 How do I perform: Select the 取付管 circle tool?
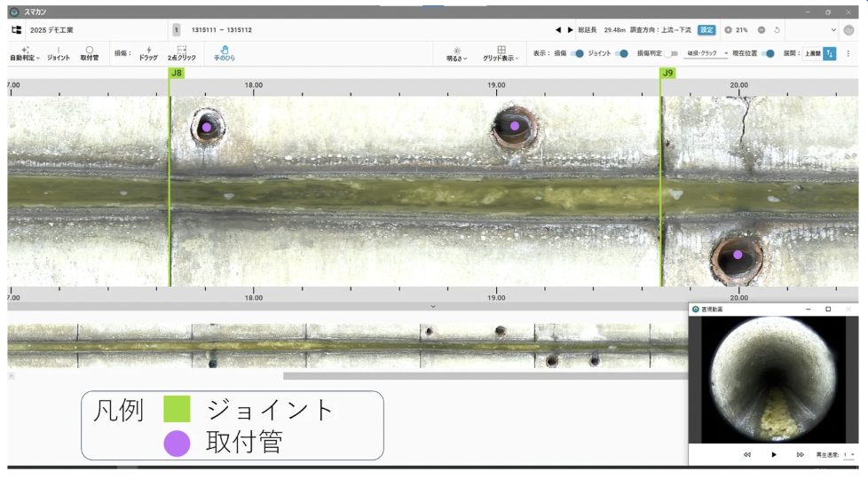pos(89,54)
